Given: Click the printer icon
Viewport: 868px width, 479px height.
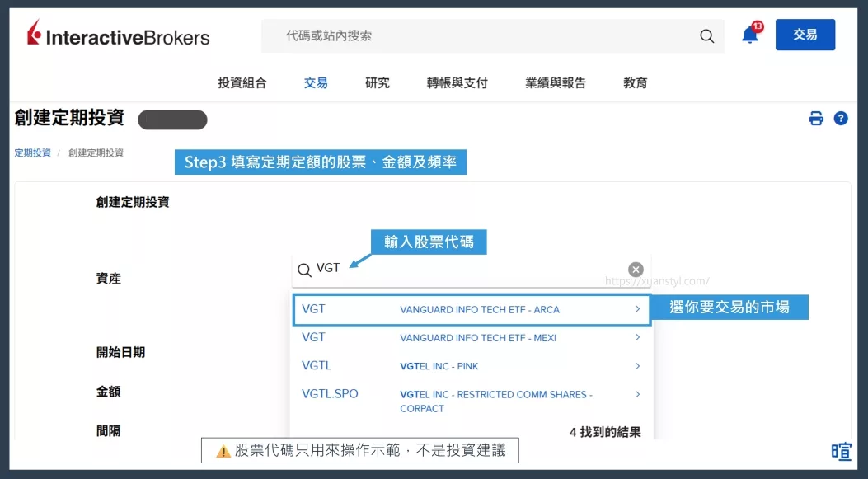Looking at the screenshot, I should pos(816,119).
